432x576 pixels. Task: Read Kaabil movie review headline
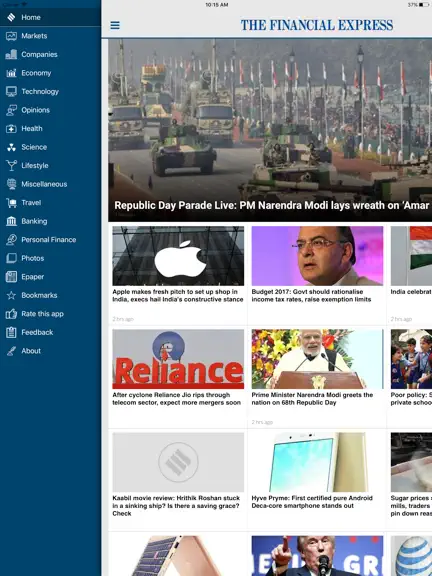pos(176,505)
